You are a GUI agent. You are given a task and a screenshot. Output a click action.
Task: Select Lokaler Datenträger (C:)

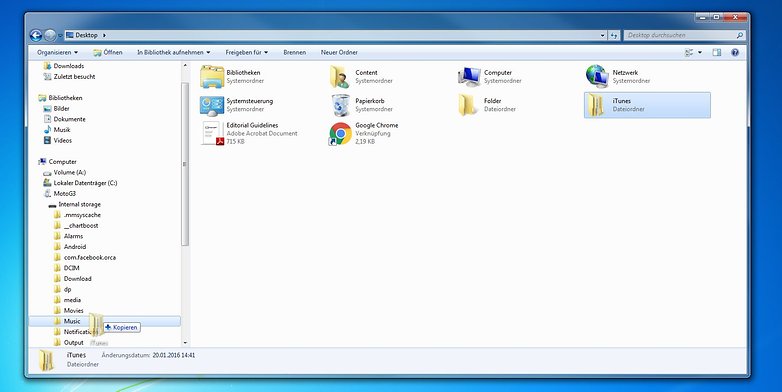80,183
